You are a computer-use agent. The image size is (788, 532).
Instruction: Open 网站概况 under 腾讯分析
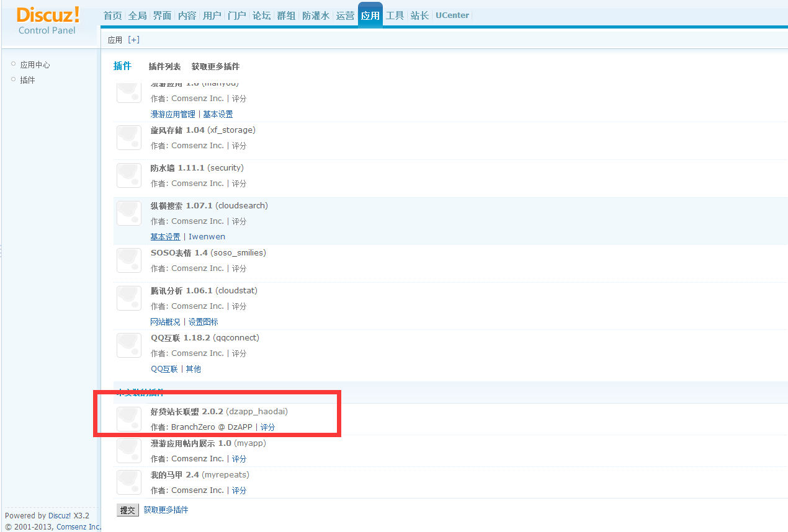click(x=165, y=322)
